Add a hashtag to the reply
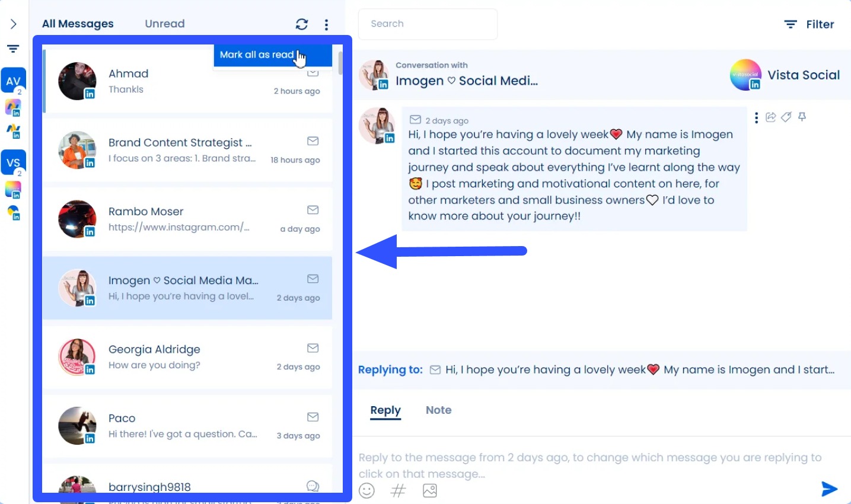This screenshot has height=504, width=851. pos(398,490)
